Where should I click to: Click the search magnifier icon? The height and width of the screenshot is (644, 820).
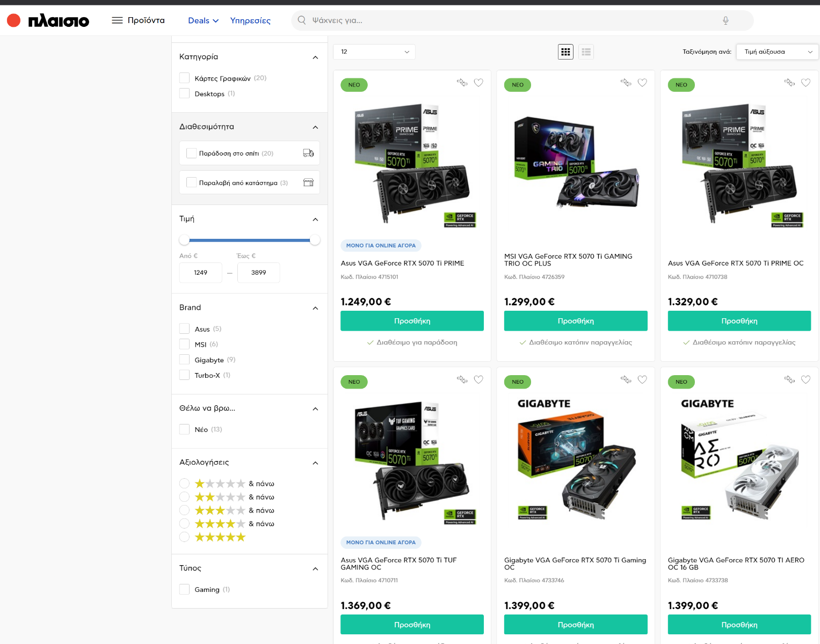(302, 20)
